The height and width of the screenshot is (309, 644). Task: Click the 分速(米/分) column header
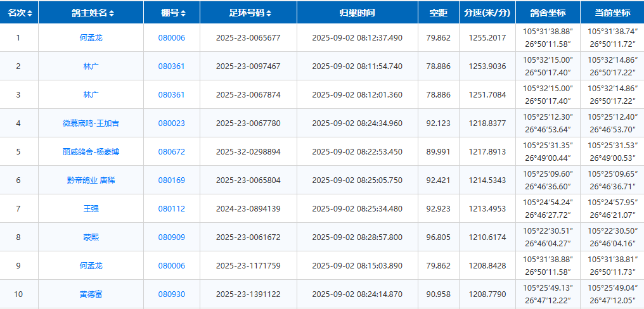pos(487,13)
